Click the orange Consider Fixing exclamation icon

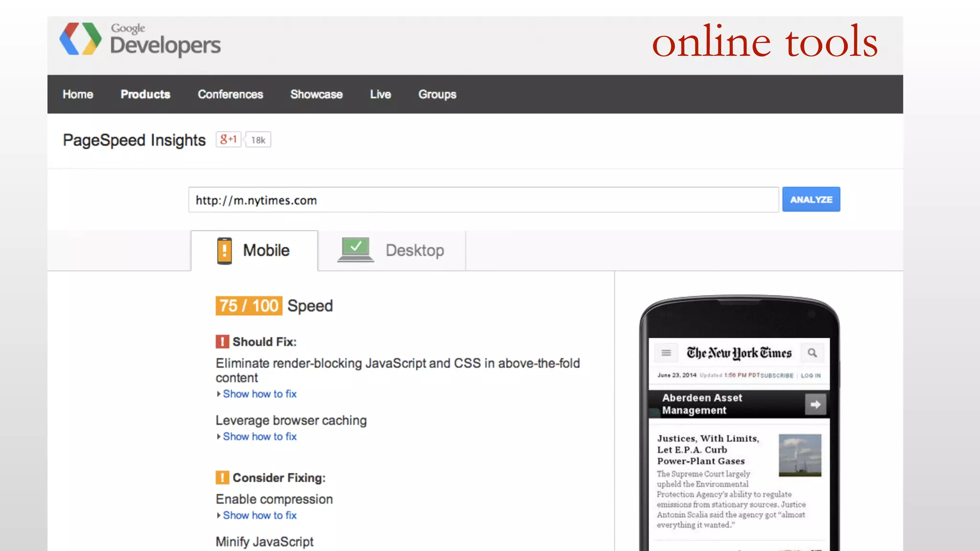tap(222, 477)
